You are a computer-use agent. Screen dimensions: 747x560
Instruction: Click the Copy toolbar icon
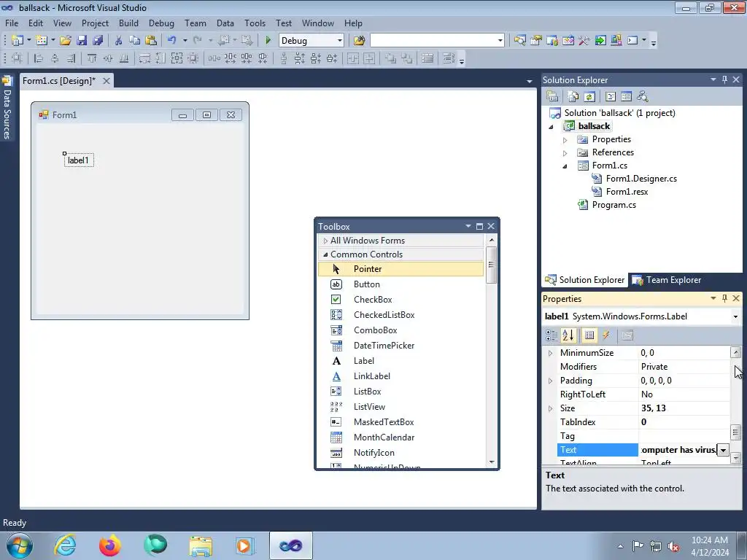[135, 41]
